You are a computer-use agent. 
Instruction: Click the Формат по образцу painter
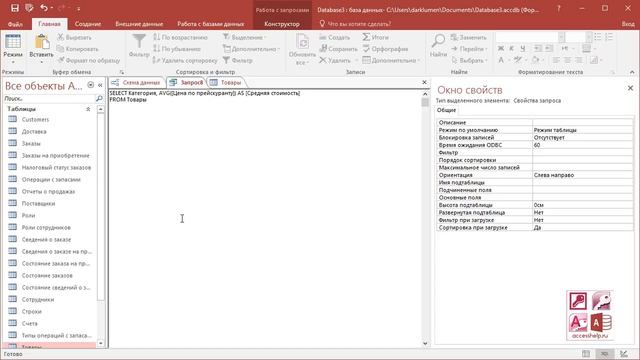pos(89,60)
